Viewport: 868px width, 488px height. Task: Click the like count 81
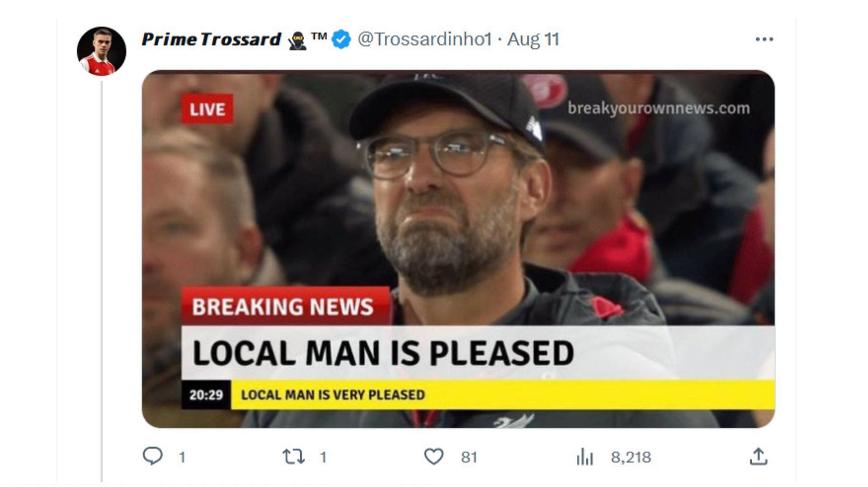[x=469, y=457]
